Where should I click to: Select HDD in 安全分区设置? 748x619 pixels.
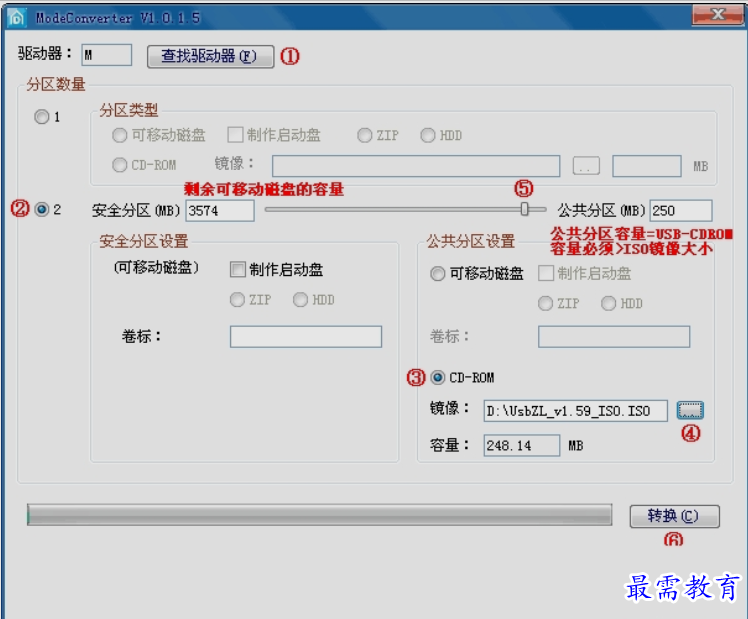tap(300, 299)
